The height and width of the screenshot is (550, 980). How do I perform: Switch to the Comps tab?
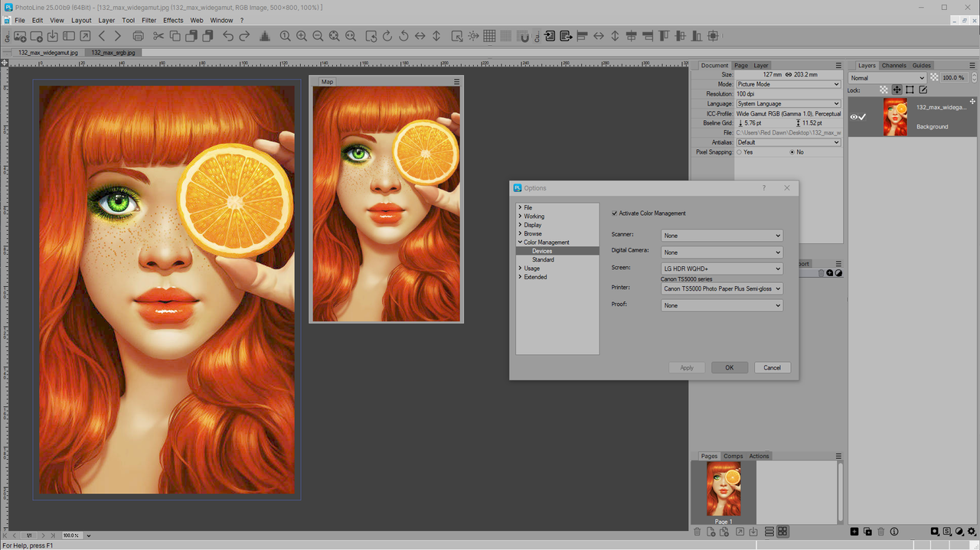click(733, 456)
